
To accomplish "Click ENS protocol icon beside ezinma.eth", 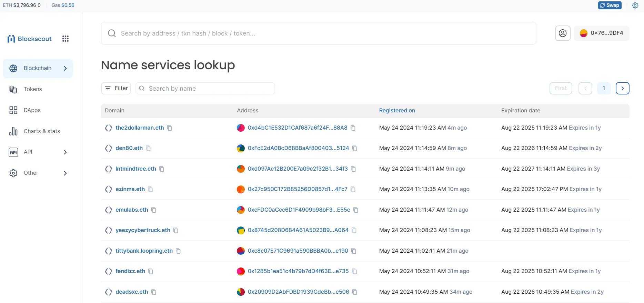I will click(x=109, y=189).
